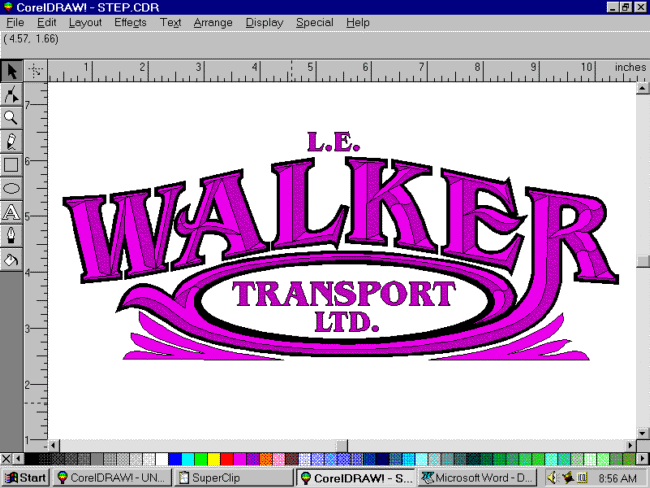Pick the cyan palette swatch

[188, 459]
